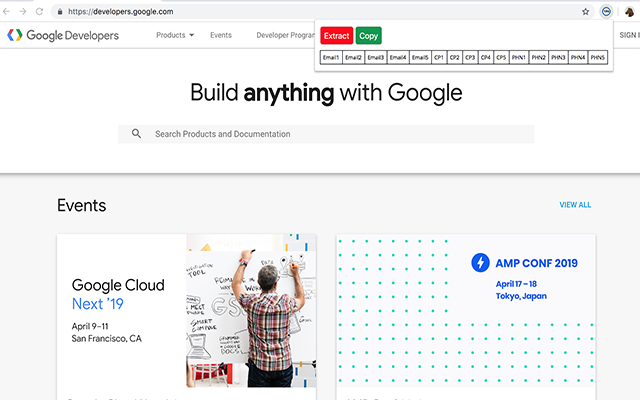This screenshot has width=640, height=400.
Task: Select the PHN3 cell
Action: click(x=558, y=58)
